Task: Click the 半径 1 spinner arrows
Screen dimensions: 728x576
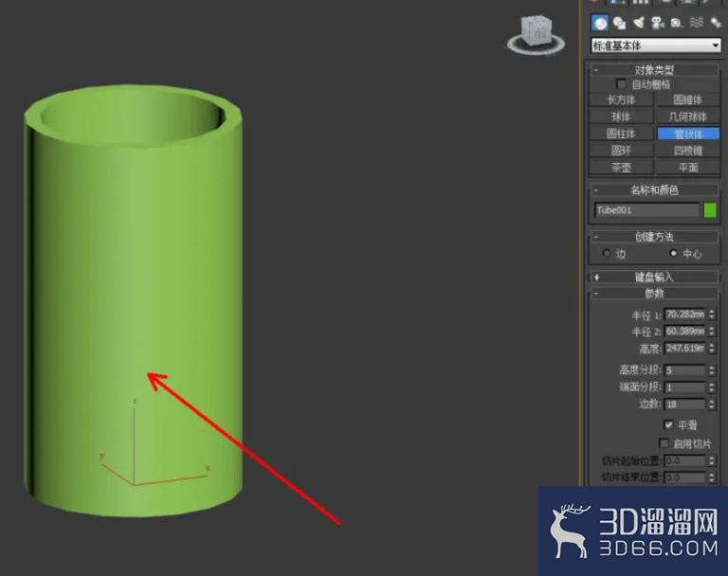Action: 712,315
